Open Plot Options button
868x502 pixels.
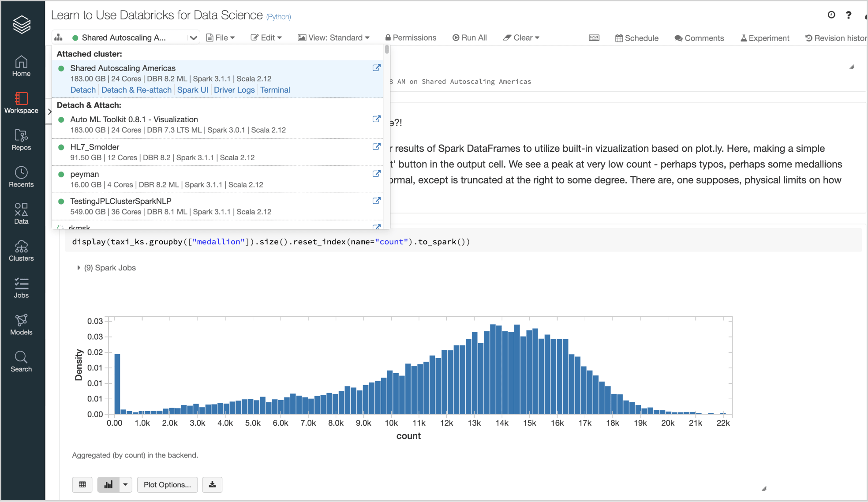coord(167,484)
